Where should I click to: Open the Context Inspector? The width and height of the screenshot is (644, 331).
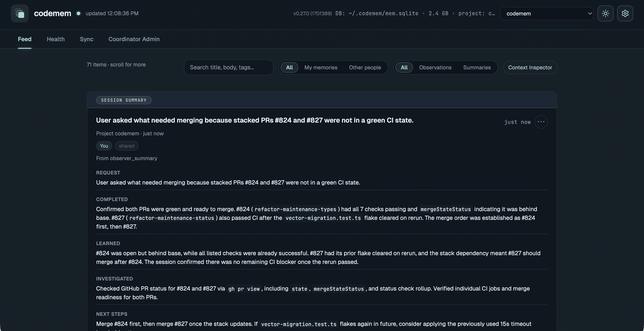click(x=530, y=68)
